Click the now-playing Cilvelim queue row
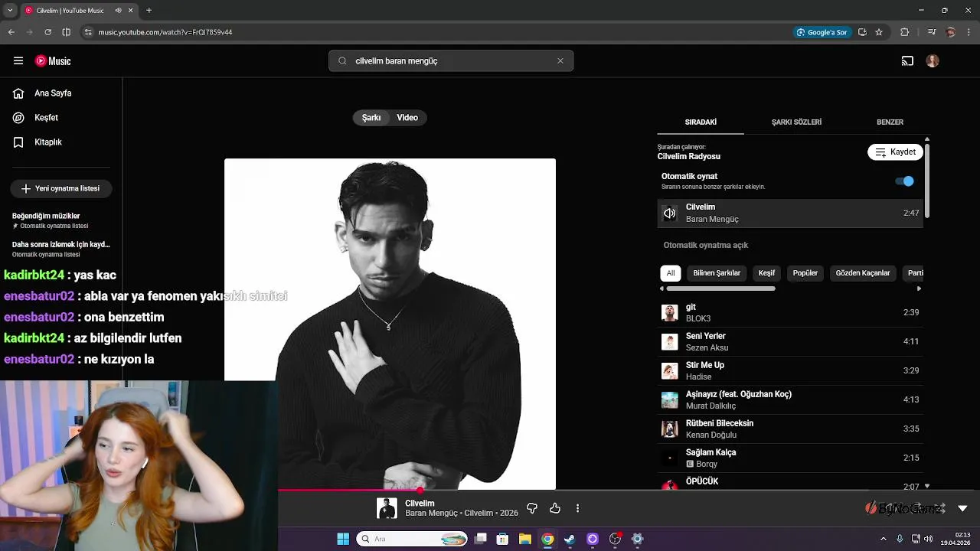Image resolution: width=980 pixels, height=551 pixels. click(x=790, y=214)
